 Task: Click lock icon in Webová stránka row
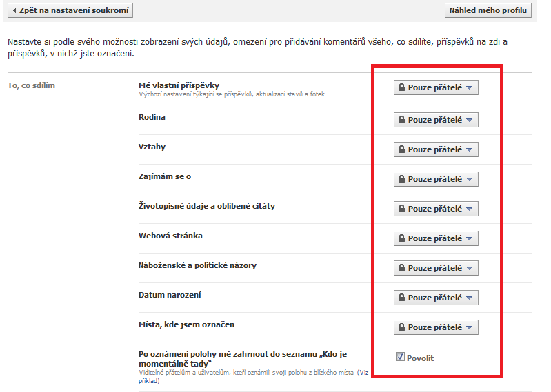coord(401,238)
